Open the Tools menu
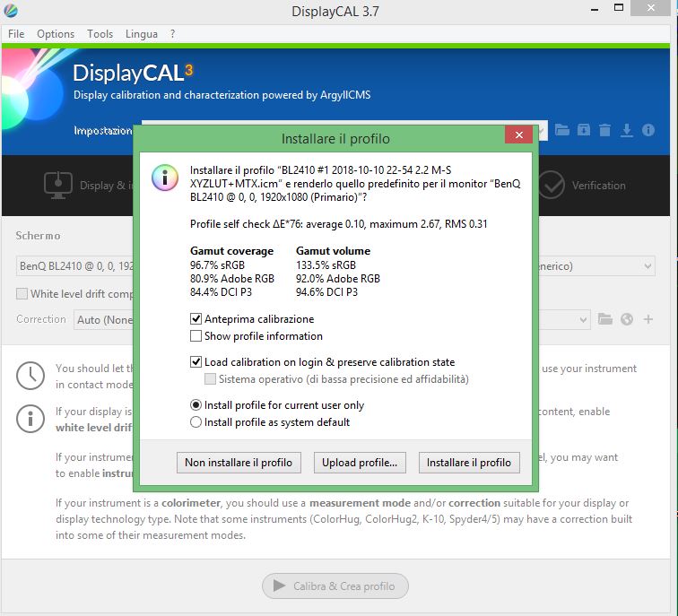678x616 pixels. (100, 34)
